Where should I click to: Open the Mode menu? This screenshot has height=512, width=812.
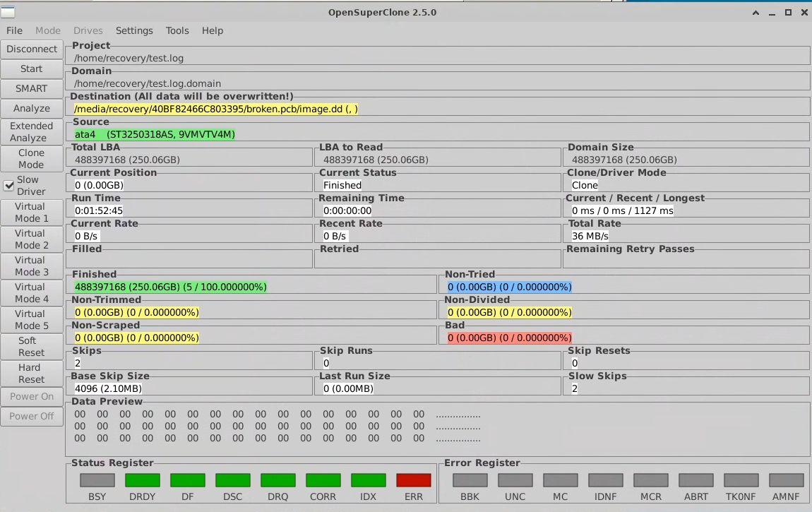[47, 30]
